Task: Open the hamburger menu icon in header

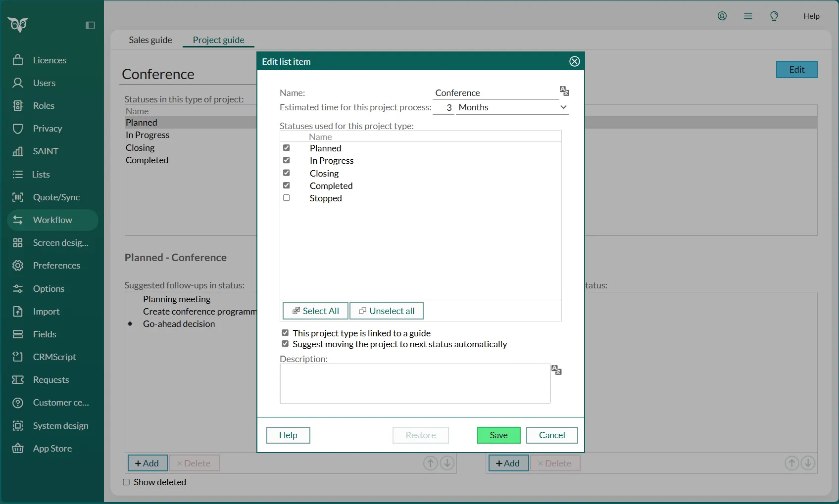Action: [x=748, y=16]
